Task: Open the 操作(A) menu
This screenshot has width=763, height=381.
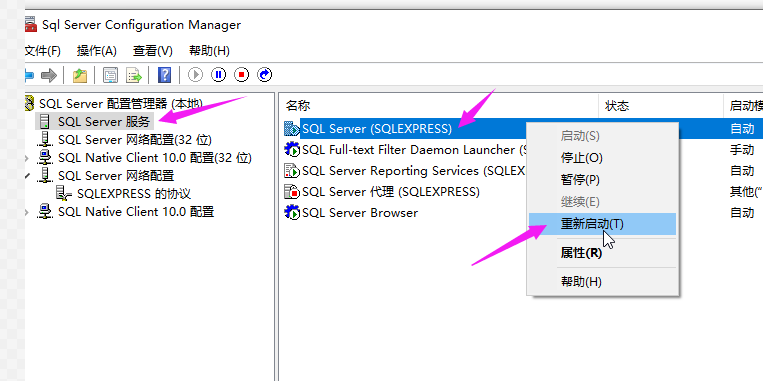Action: tap(97, 51)
